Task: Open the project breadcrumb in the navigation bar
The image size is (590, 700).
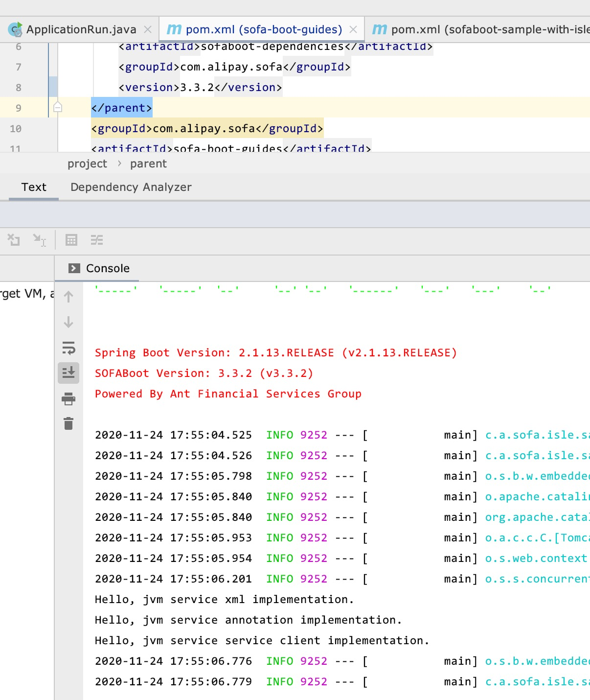Action: point(87,163)
